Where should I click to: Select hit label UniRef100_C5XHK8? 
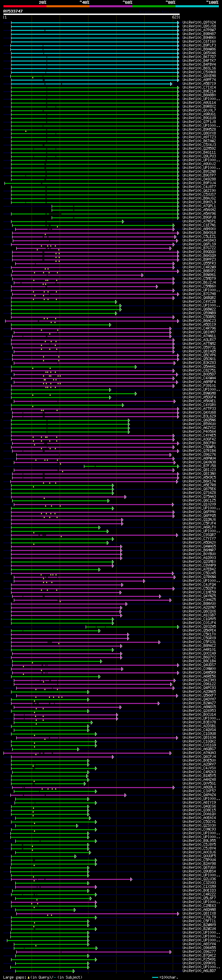pyautogui.click(x=199, y=72)
